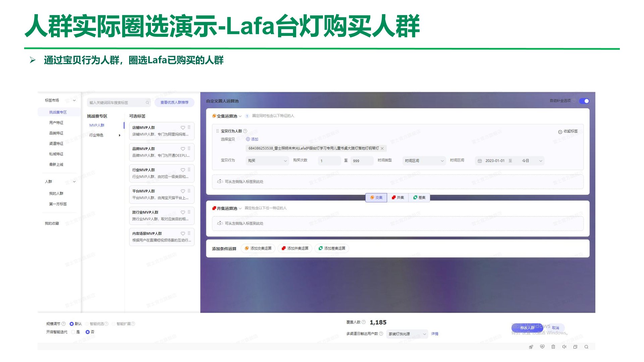Click 查看优质人群推荐 button
Screen dimensions: 644x362
[174, 103]
